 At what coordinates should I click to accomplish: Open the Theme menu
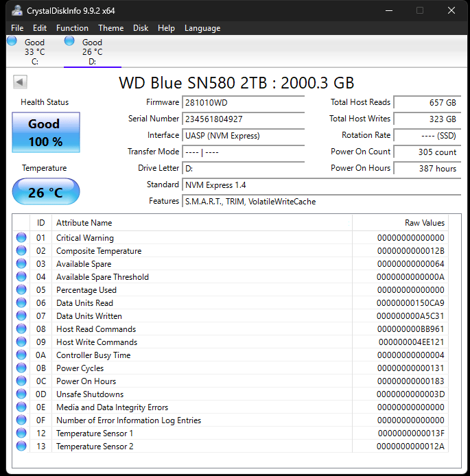click(x=111, y=28)
